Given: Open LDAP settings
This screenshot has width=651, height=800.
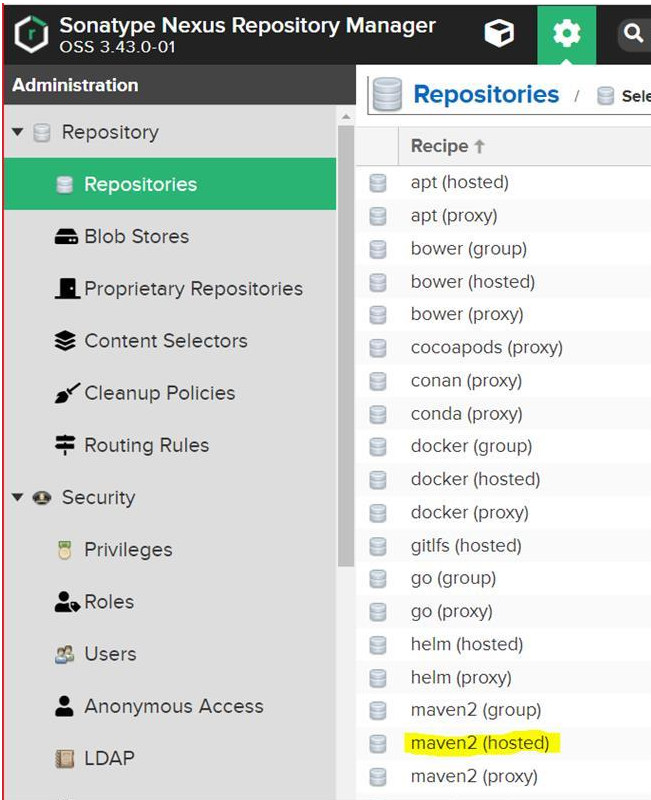Looking at the screenshot, I should pyautogui.click(x=109, y=758).
